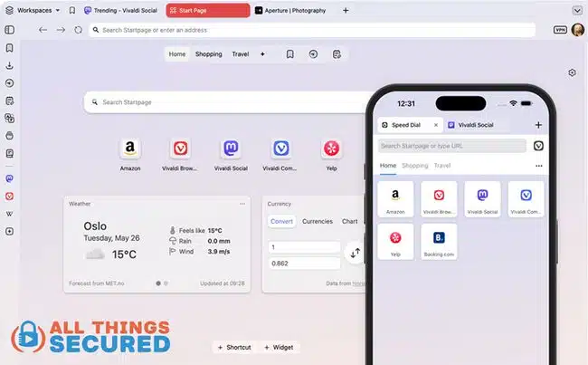
Task: Select Travel speed dial group
Action: (241, 54)
